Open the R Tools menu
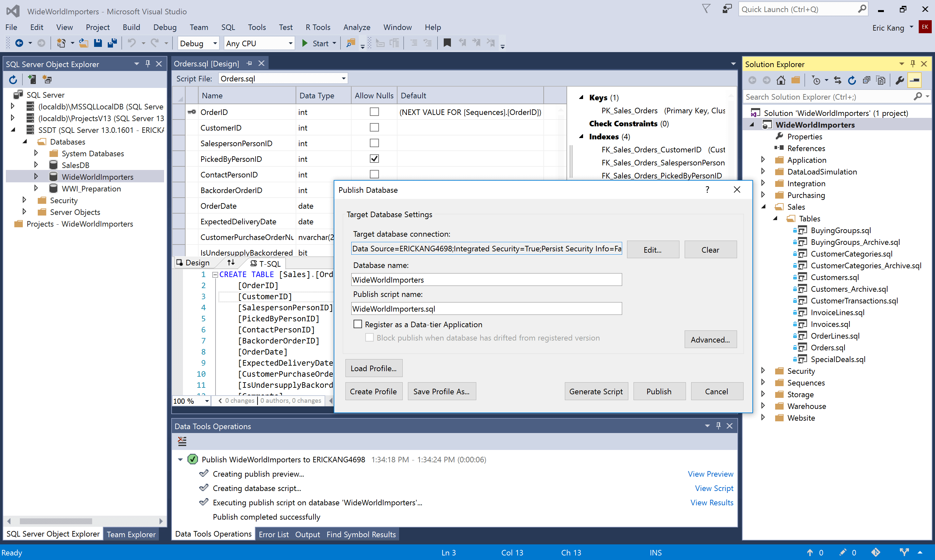 coord(318,27)
